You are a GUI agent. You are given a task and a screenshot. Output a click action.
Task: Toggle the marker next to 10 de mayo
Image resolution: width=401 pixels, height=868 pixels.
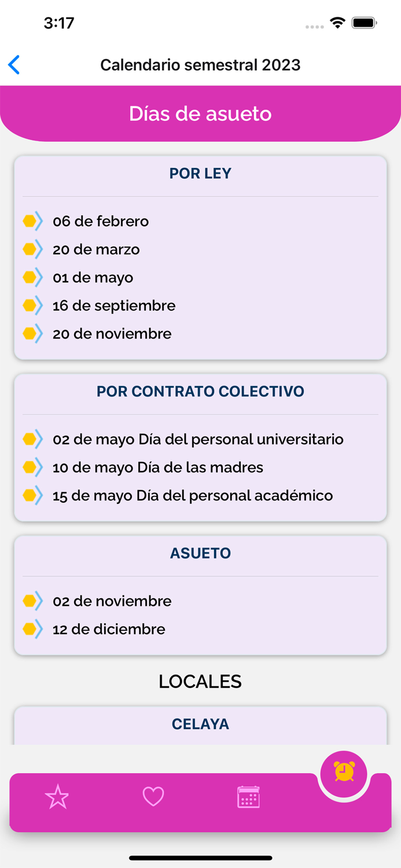[x=31, y=467]
